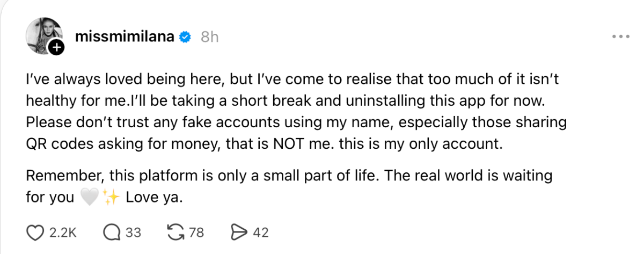Screen dimensions: 644x254
Task: Click the white heart emoji in the post
Action: click(x=89, y=198)
